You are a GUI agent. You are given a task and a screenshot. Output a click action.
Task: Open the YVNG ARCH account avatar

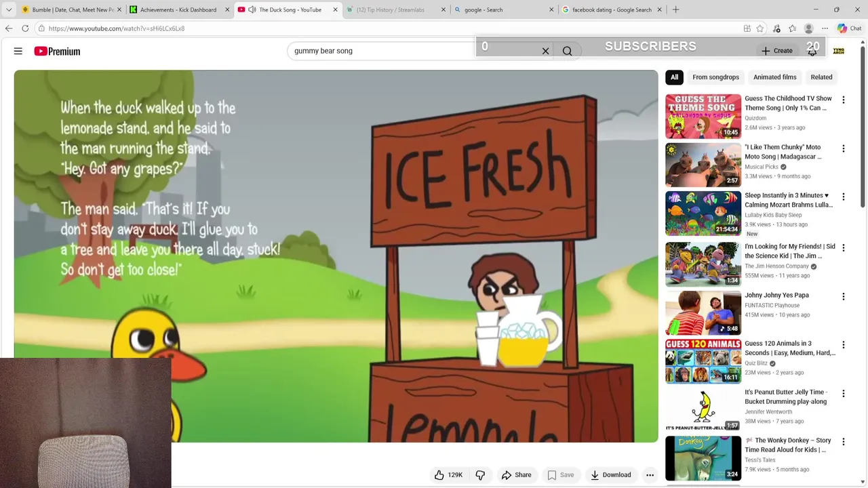839,51
